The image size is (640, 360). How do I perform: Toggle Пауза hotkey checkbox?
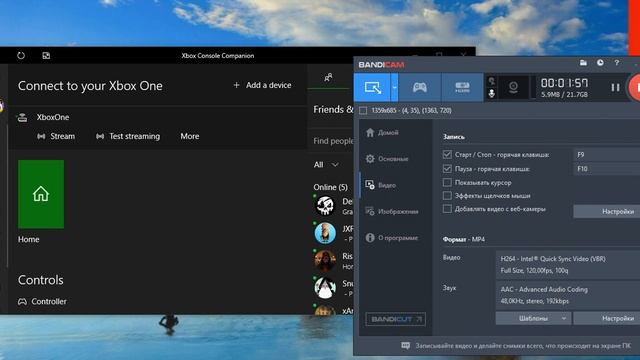[x=447, y=169]
